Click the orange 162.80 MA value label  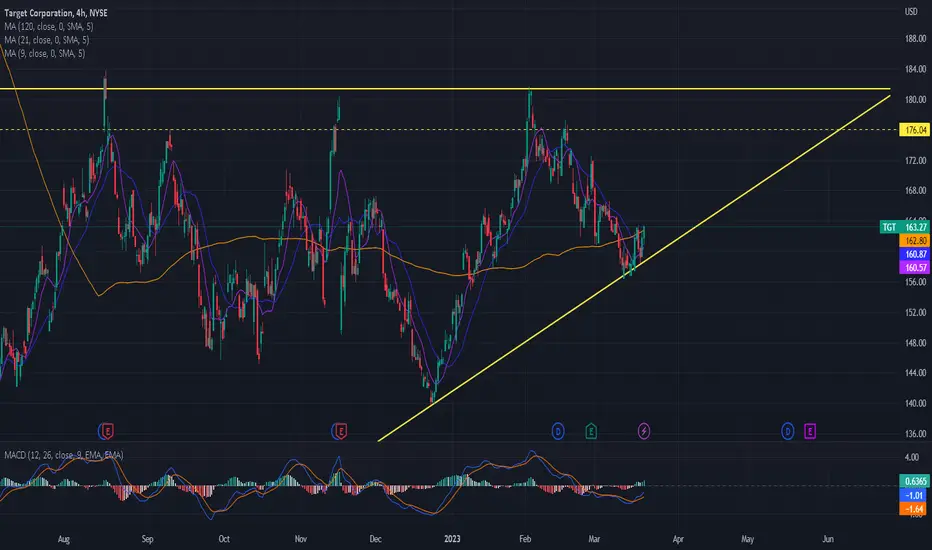(x=914, y=240)
